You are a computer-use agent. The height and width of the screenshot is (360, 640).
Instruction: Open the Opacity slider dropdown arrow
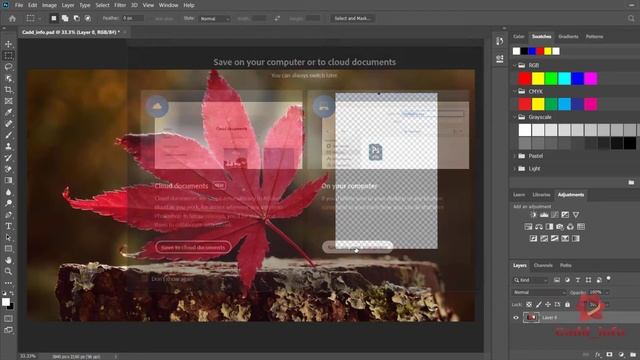(x=607, y=292)
